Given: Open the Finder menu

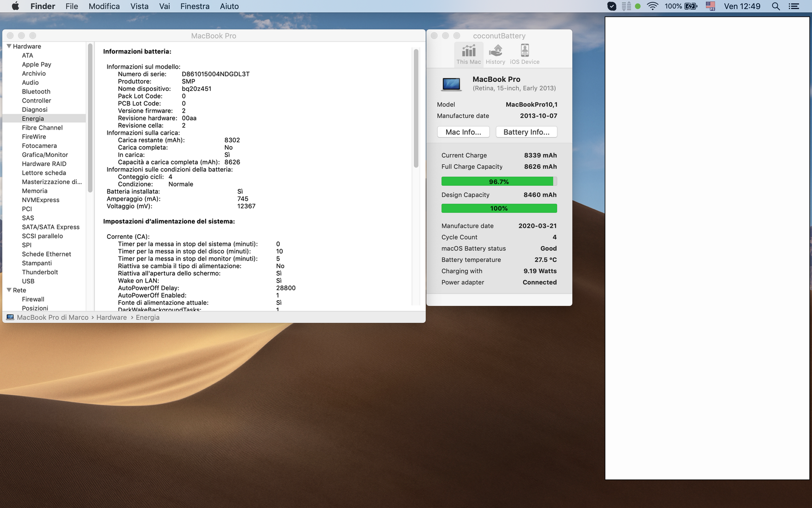Looking at the screenshot, I should pos(43,6).
